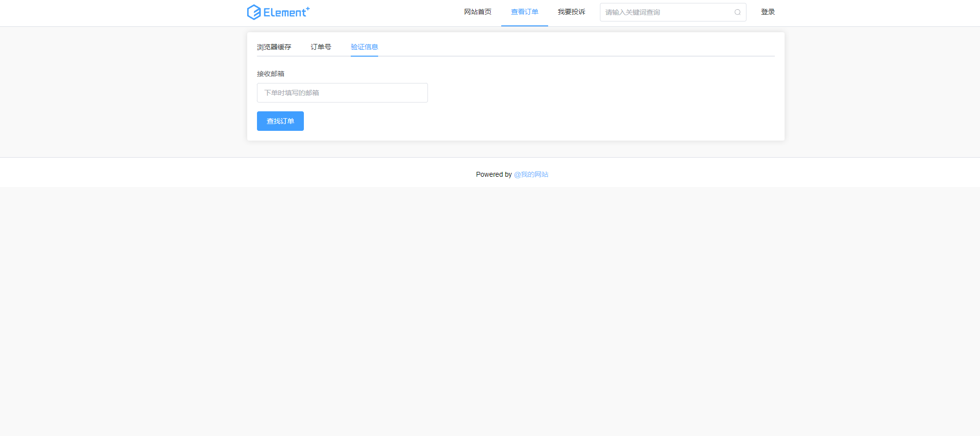The height and width of the screenshot is (436, 980).
Task: Click the magnifier icon in search box
Action: 737,12
